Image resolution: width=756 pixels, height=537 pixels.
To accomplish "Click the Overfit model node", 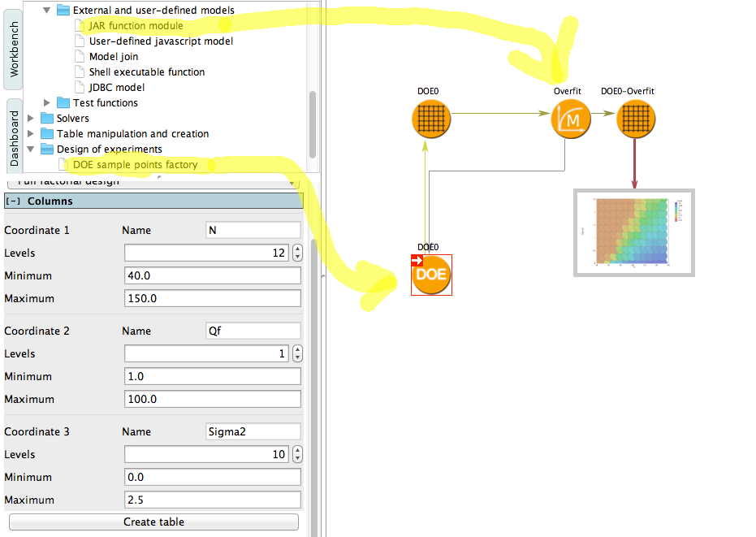I will 571,121.
